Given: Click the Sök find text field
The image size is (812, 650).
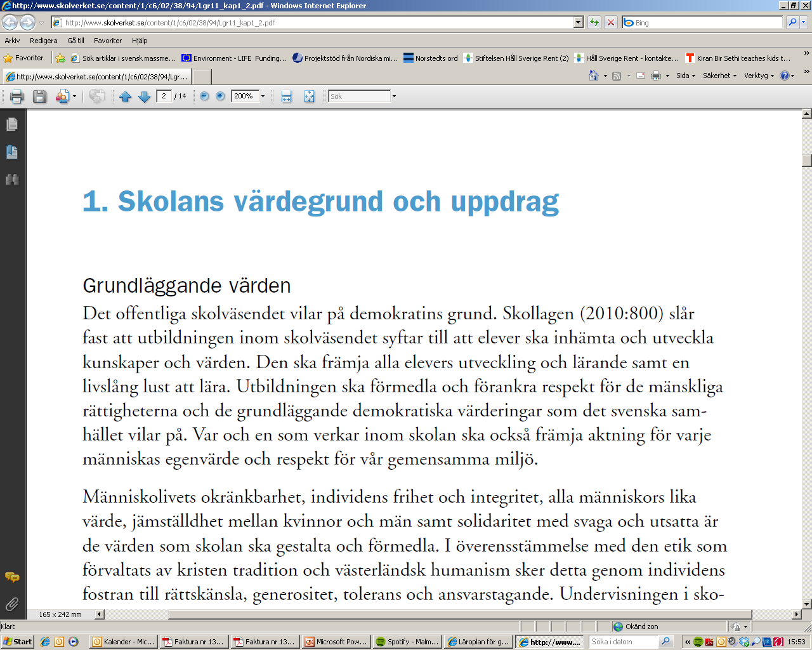Looking at the screenshot, I should [x=359, y=96].
